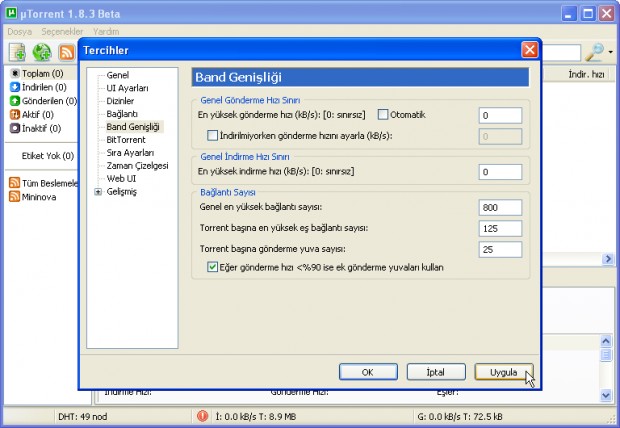
Task: Click the RSS feed toolbar icon
Action: click(x=67, y=52)
